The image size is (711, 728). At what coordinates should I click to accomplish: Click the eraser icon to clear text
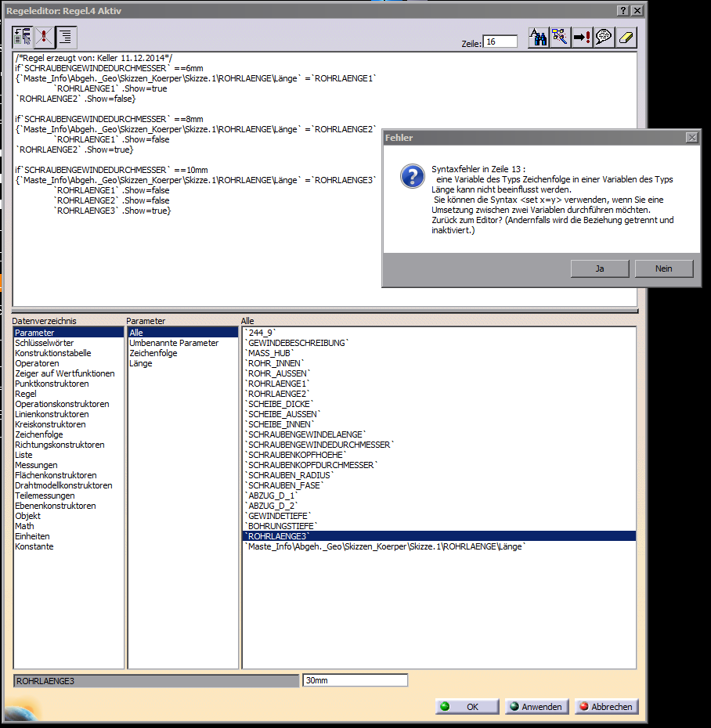626,37
